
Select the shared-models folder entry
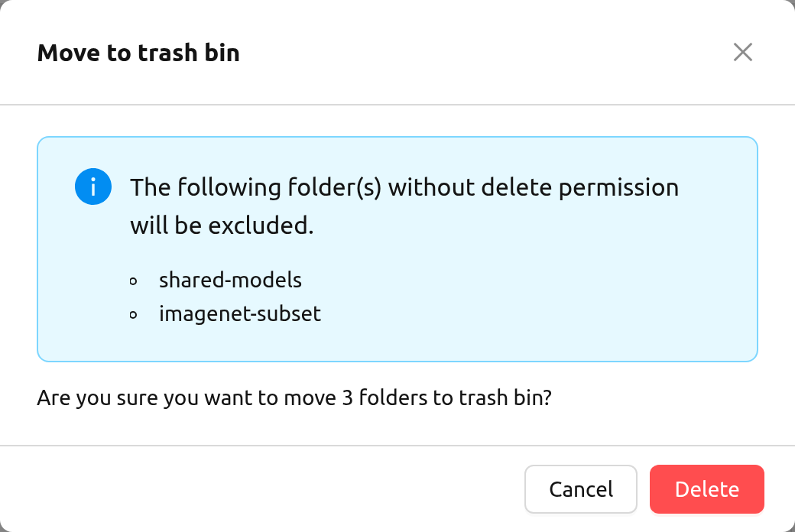[230, 280]
